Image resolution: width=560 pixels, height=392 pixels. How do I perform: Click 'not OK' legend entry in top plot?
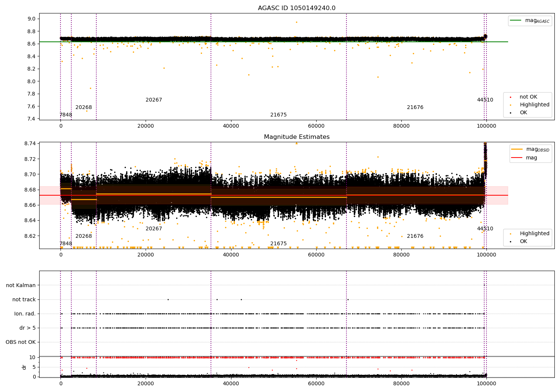(x=528, y=97)
